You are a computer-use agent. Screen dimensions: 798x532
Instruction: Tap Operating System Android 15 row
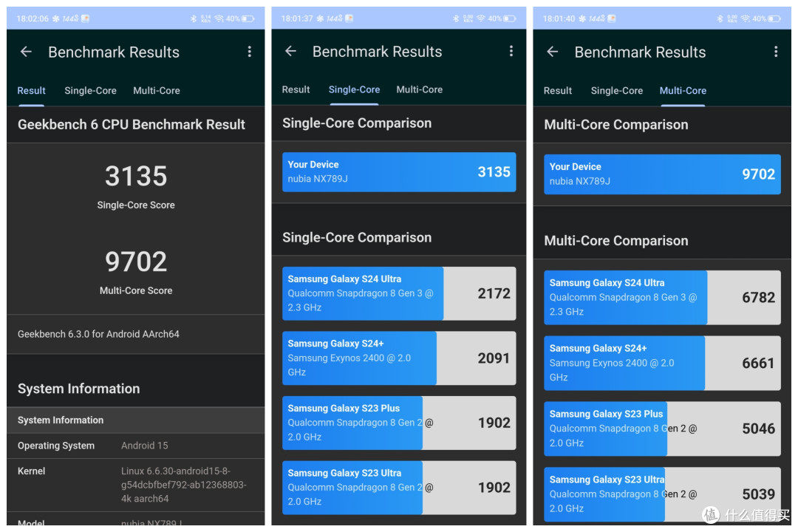coord(135,446)
